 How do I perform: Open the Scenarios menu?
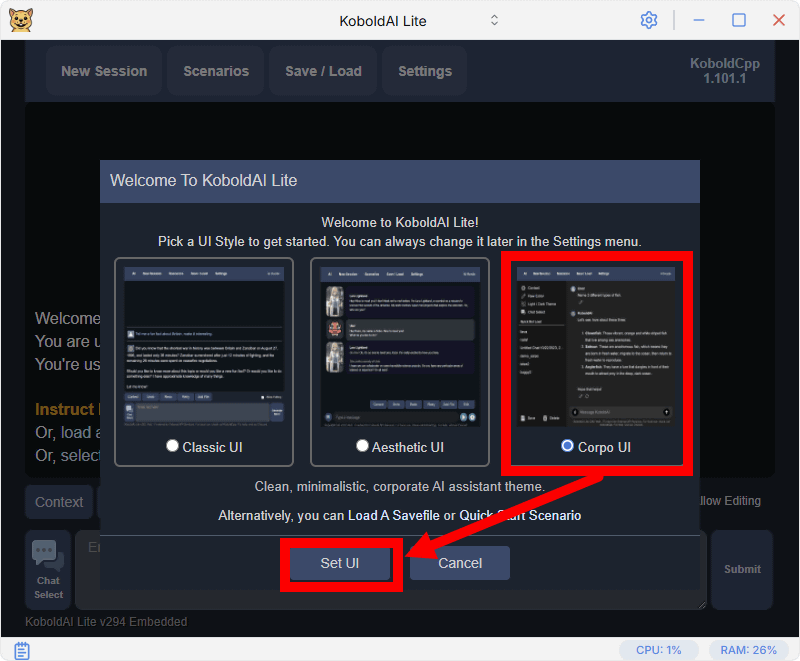(216, 71)
